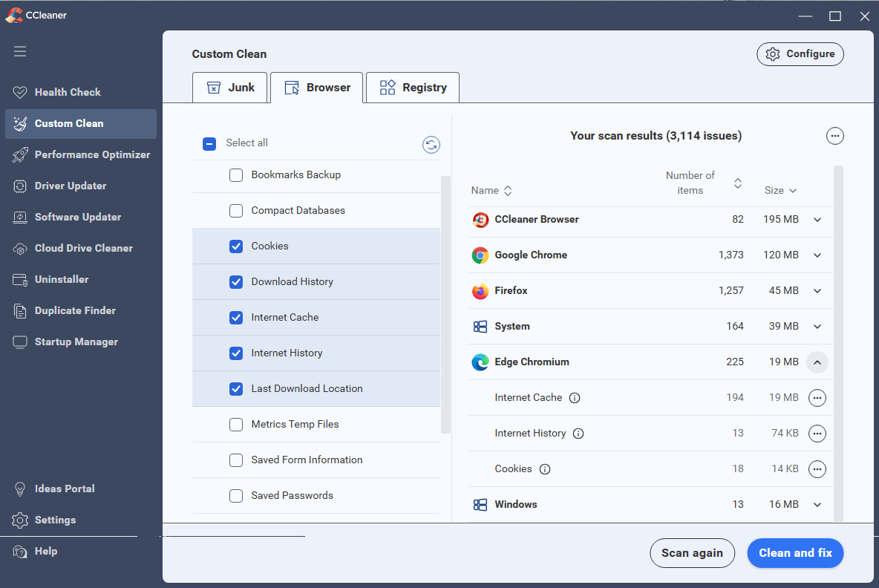Collapse the Edge Chromium results
The width and height of the screenshot is (879, 588).
pos(817,362)
